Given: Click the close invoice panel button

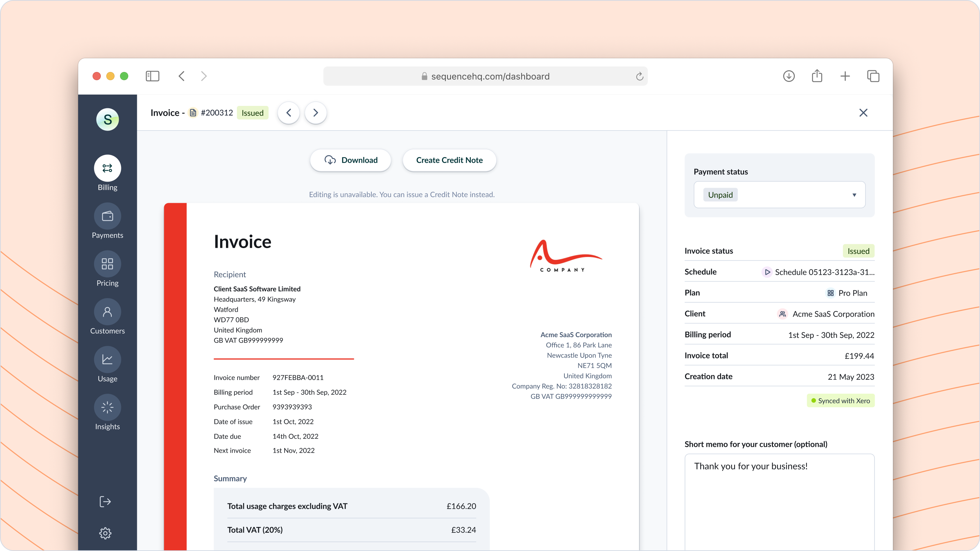Looking at the screenshot, I should click(863, 112).
